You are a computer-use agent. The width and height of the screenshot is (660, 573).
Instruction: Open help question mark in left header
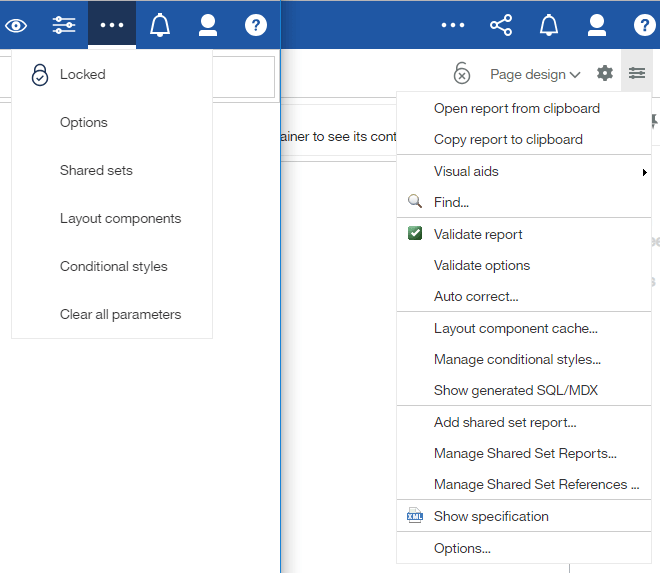[x=256, y=25]
